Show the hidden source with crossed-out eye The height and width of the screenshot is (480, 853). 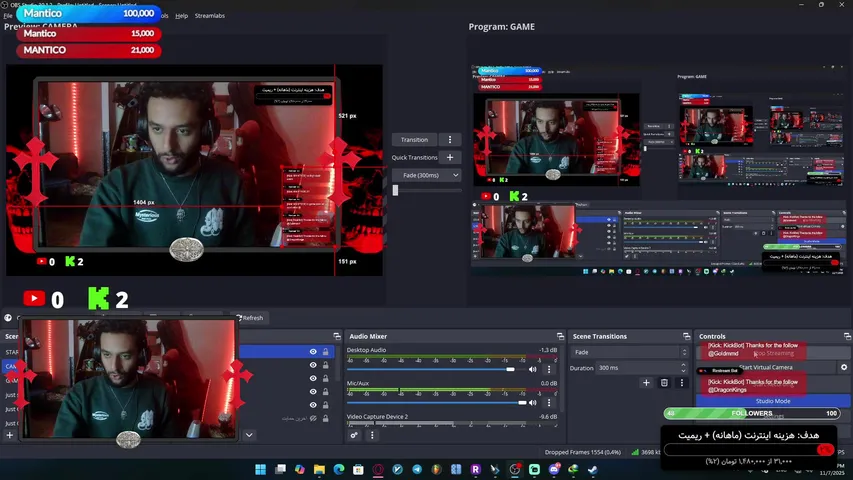313,419
